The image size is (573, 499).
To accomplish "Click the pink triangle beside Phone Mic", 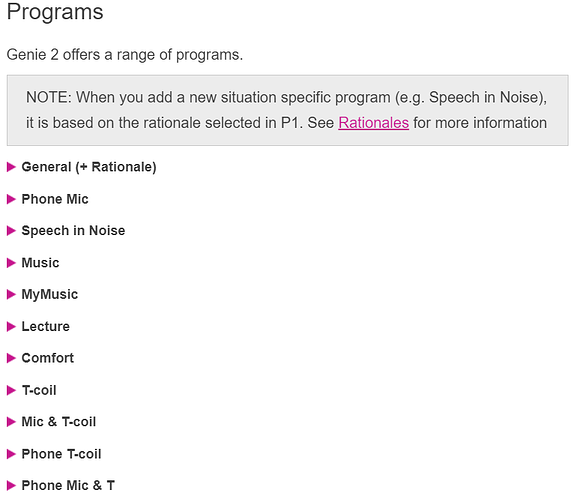I will (x=11, y=199).
